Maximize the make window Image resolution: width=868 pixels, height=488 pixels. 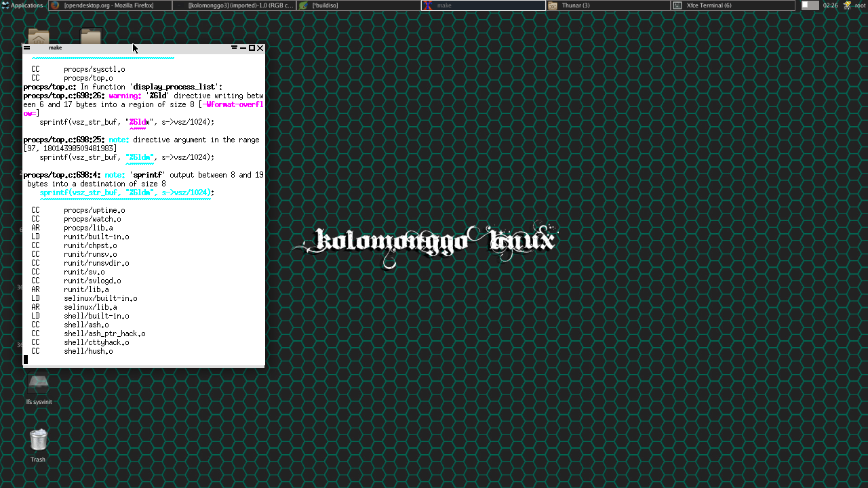click(x=252, y=48)
